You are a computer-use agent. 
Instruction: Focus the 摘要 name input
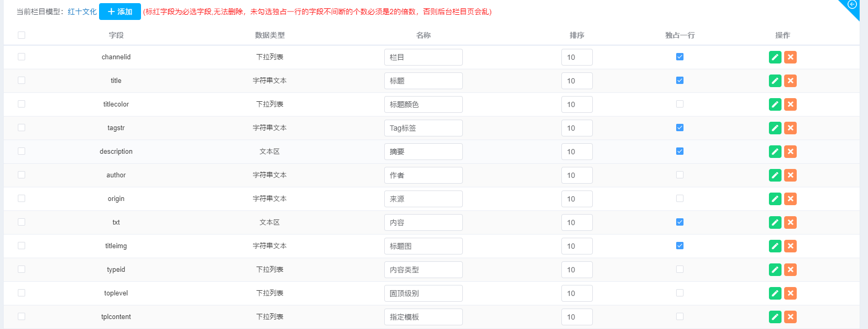click(x=424, y=152)
